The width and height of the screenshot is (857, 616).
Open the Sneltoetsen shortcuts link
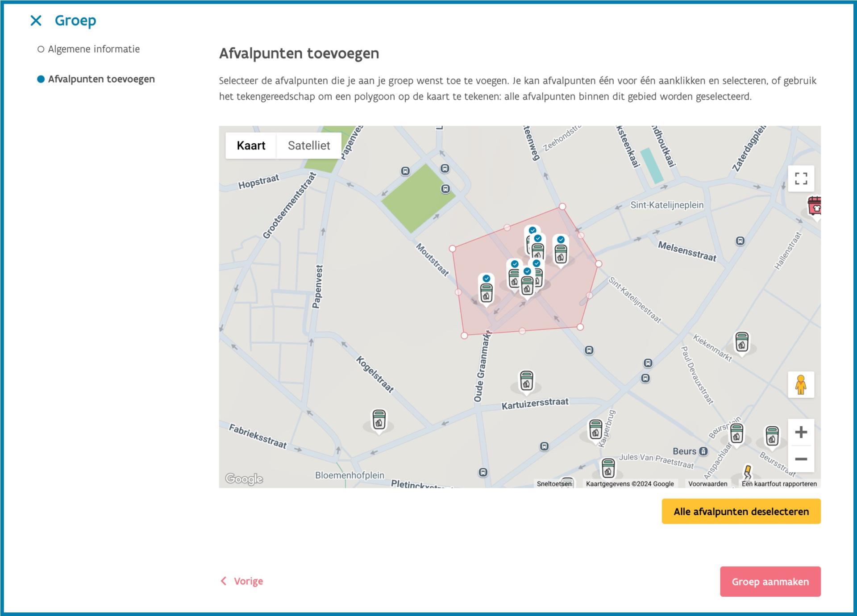[554, 484]
